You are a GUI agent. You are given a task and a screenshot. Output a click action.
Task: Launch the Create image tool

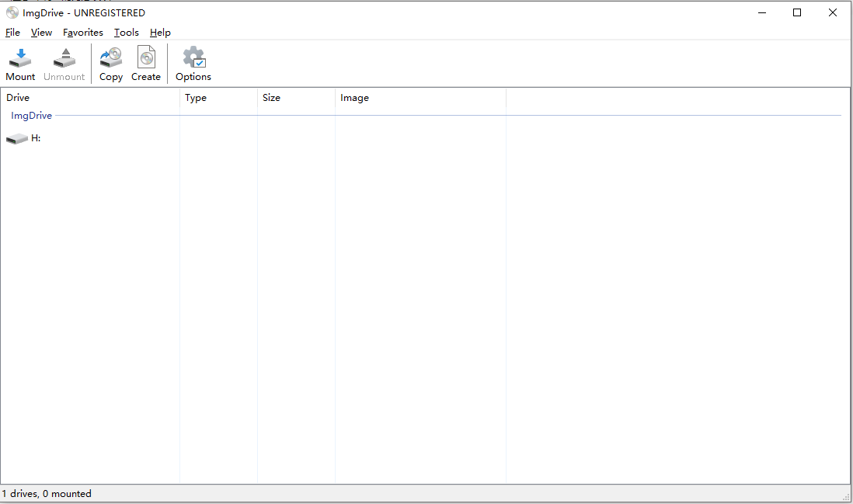(x=146, y=57)
